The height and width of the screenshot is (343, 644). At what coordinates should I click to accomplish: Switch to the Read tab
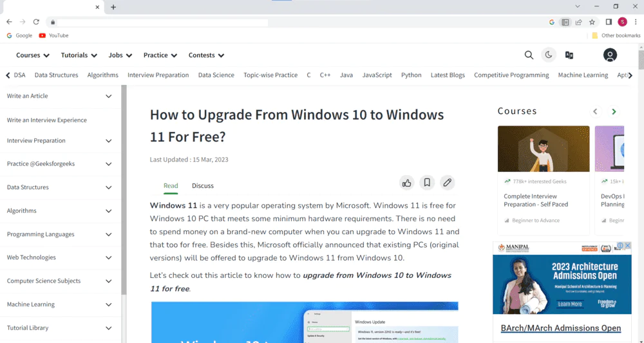coord(171,185)
